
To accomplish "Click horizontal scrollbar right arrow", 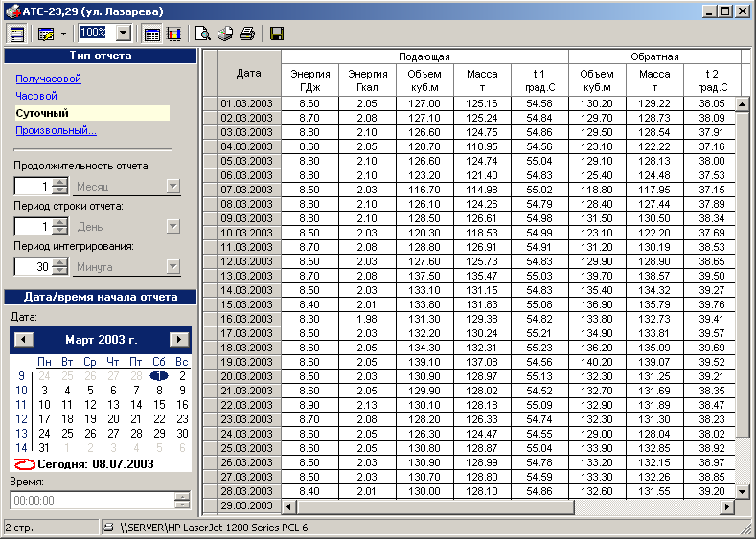I will click(x=727, y=506).
